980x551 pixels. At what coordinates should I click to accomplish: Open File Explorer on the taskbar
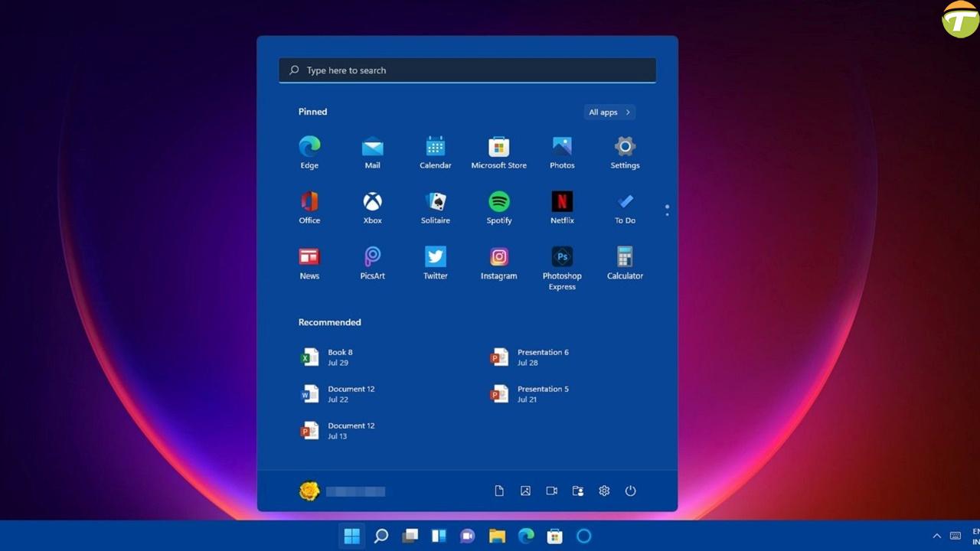click(497, 536)
